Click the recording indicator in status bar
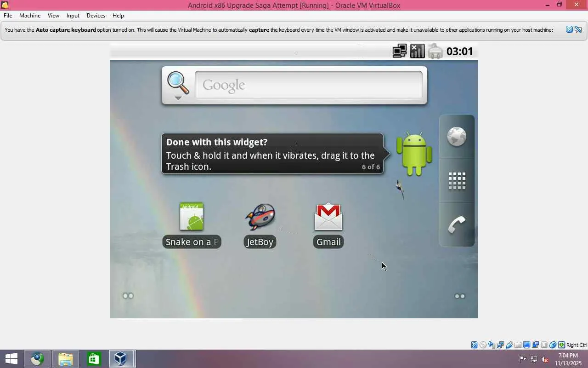588x368 pixels. pos(535,345)
